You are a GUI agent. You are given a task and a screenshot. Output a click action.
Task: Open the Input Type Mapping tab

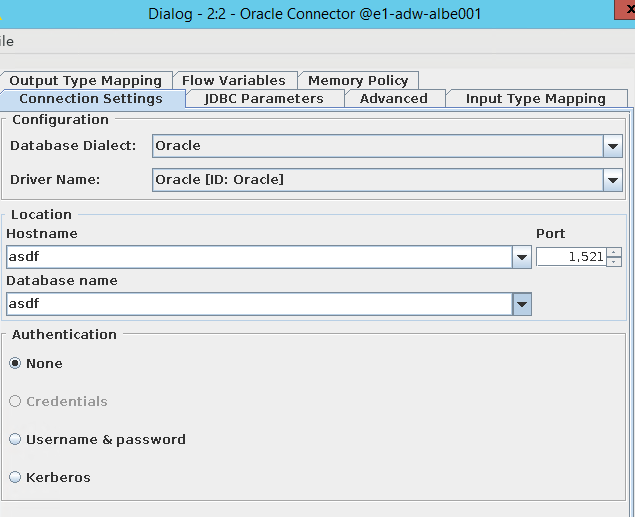536,99
